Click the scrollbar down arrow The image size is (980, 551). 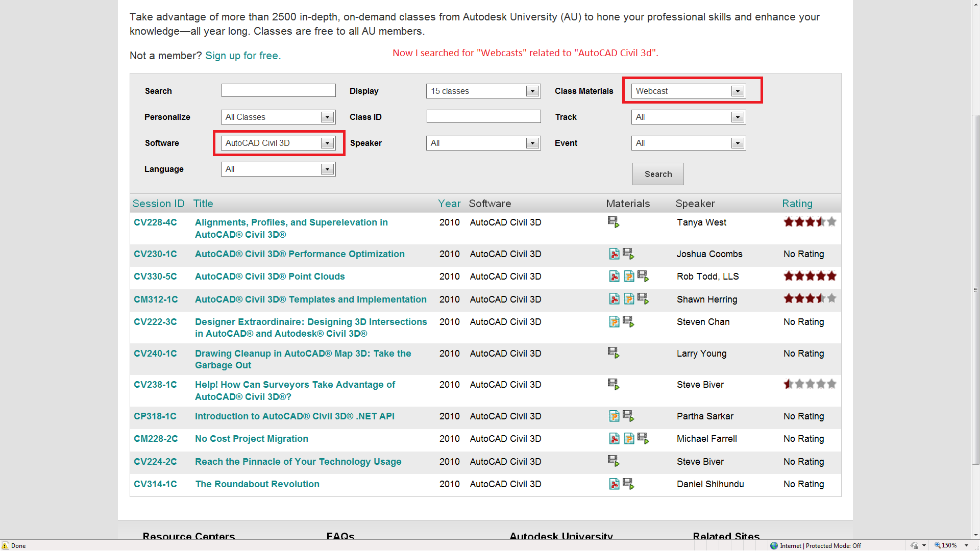coord(975,535)
